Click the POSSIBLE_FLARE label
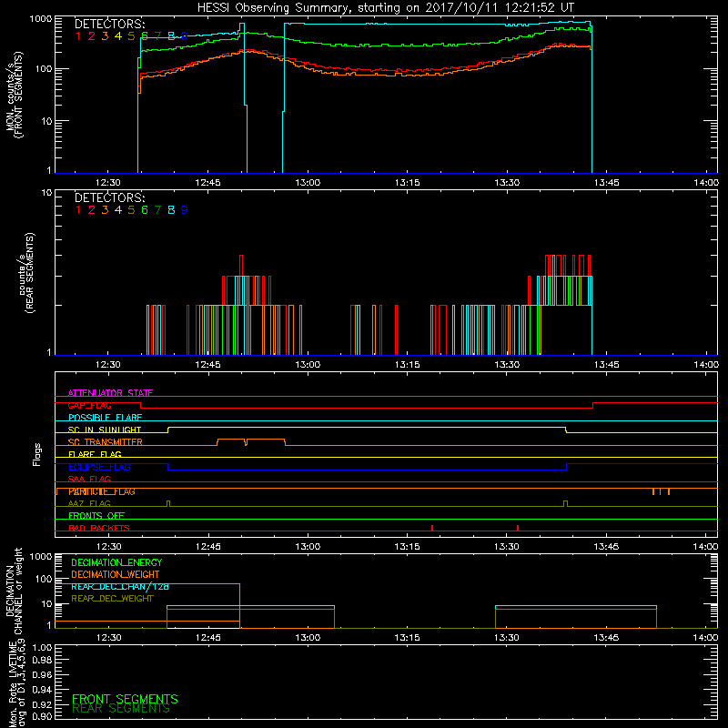Image resolution: width=728 pixels, height=728 pixels. pos(105,418)
